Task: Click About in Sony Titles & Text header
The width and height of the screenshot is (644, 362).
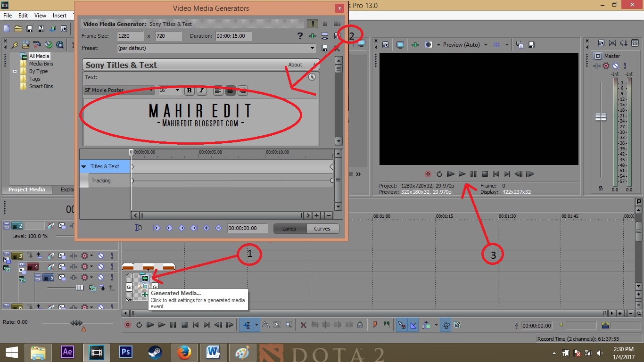Action: point(296,65)
